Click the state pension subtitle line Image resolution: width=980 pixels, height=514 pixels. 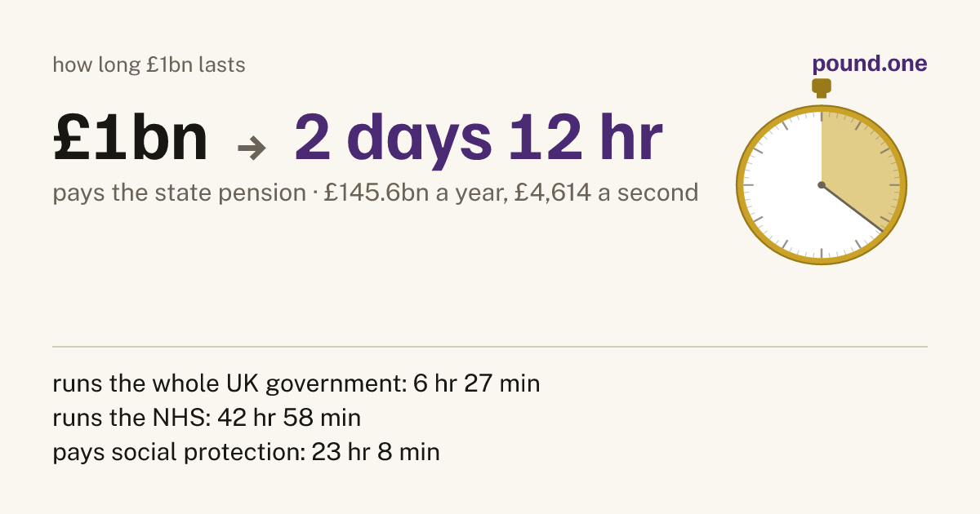pos(376,193)
